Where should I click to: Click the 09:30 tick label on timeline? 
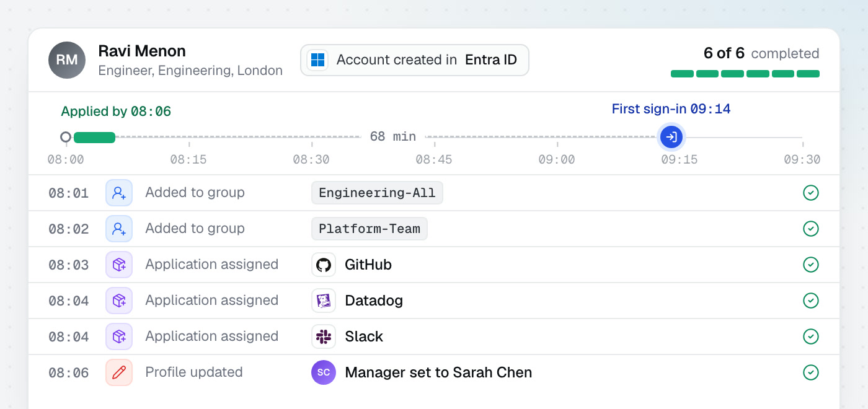click(802, 159)
